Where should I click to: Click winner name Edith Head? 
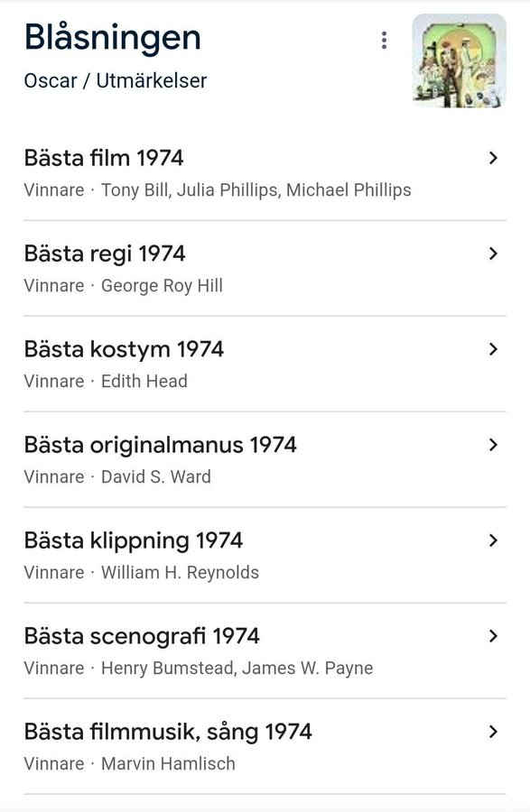(144, 381)
